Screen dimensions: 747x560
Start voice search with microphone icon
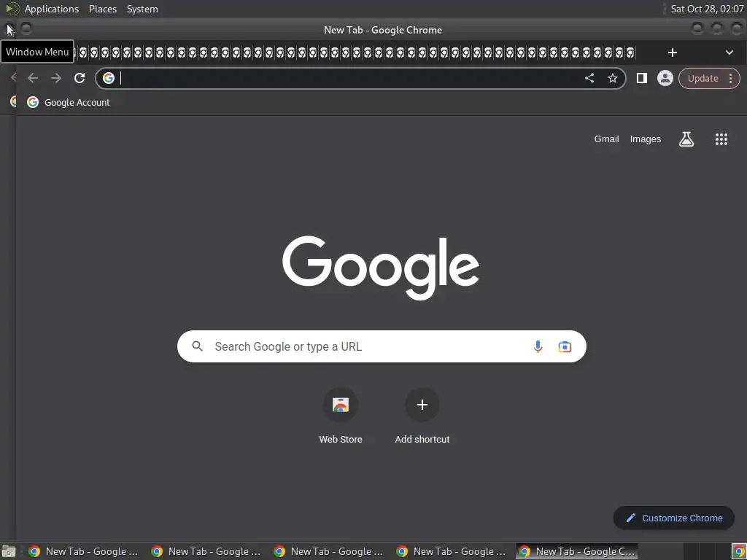coord(538,346)
